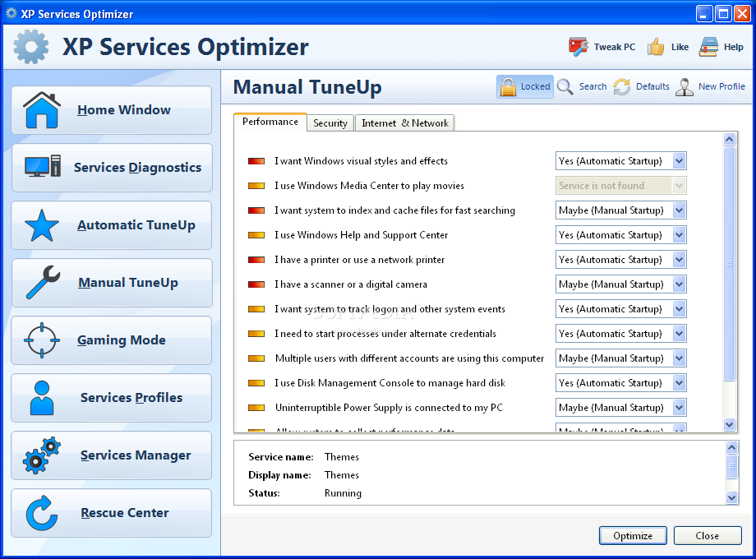Click the New Profile user icon

point(685,87)
